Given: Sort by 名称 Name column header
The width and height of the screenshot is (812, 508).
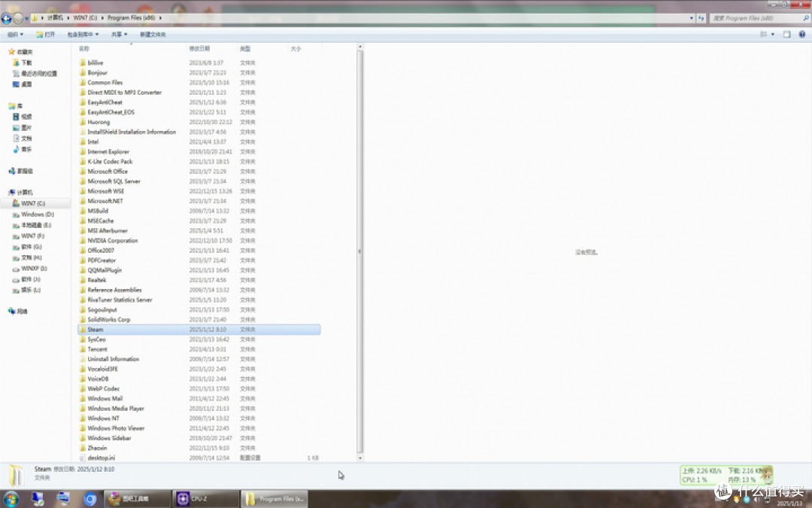Looking at the screenshot, I should pyautogui.click(x=84, y=49).
